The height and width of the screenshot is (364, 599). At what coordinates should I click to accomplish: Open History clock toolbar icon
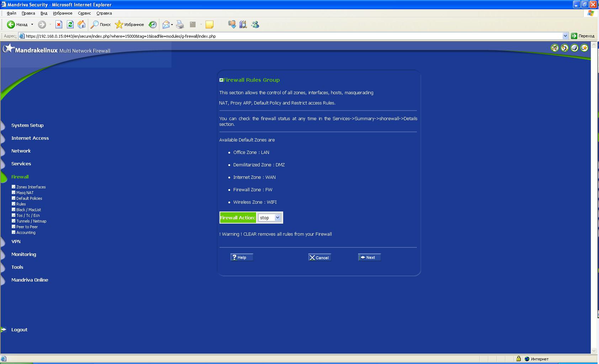[153, 25]
